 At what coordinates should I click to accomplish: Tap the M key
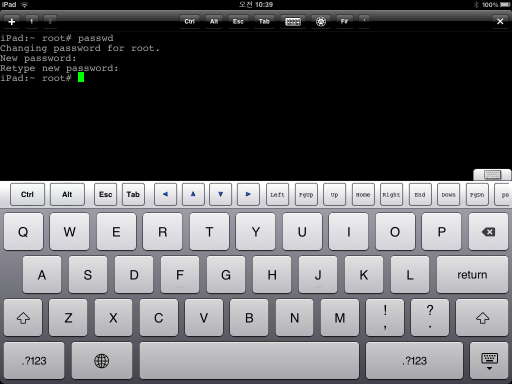tap(340, 318)
